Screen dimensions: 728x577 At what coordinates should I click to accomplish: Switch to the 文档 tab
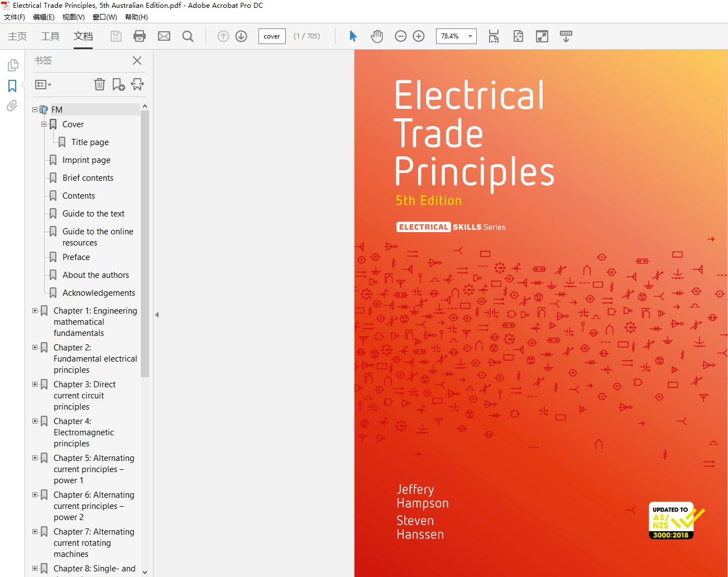[x=83, y=36]
